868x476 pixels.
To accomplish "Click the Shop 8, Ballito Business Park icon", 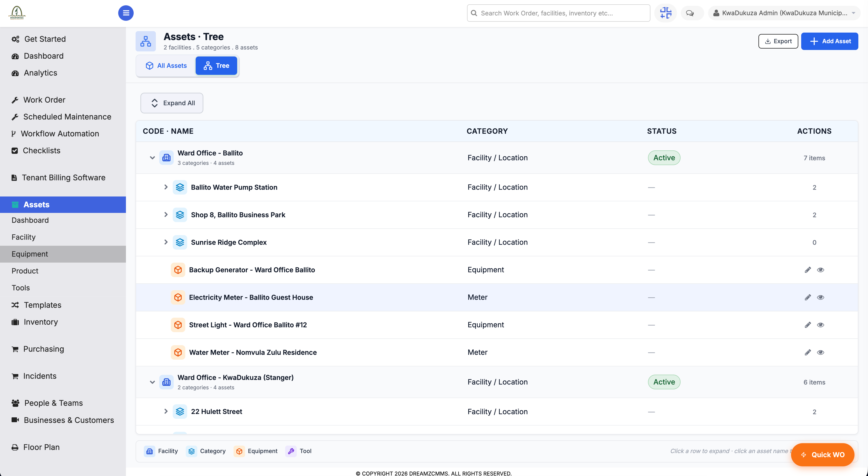I will (180, 215).
